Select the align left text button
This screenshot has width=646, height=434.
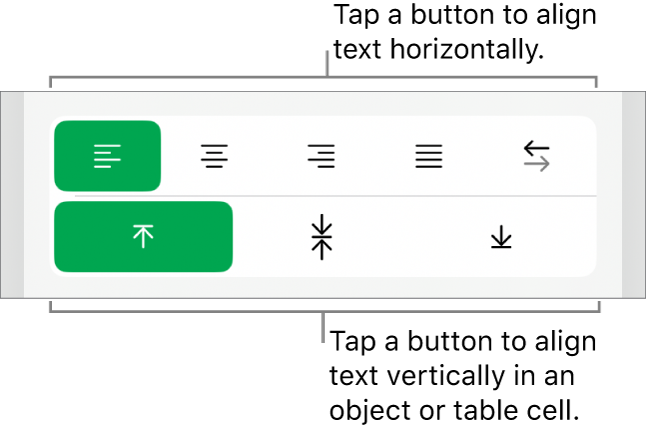point(107,156)
